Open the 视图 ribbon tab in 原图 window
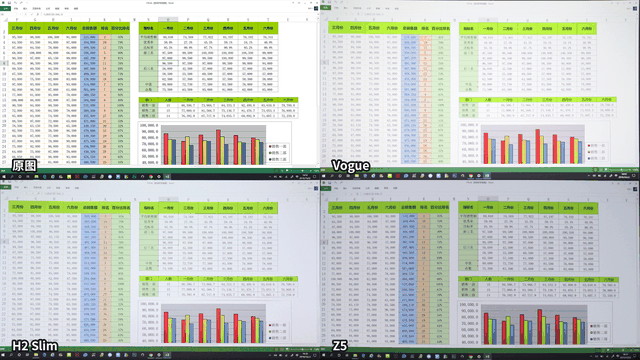 click(76, 9)
